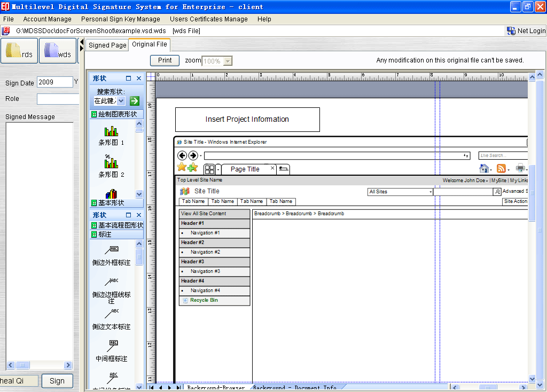Open the wds folder button
This screenshot has width=547, height=392.
click(x=58, y=51)
